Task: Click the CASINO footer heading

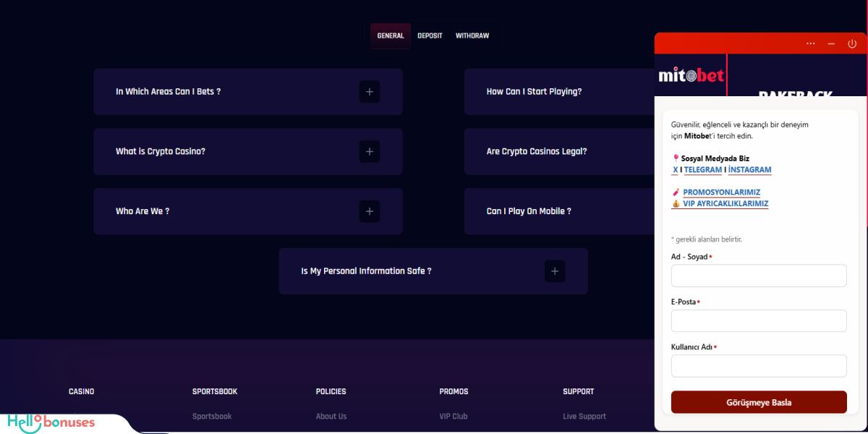Action: 82,391
